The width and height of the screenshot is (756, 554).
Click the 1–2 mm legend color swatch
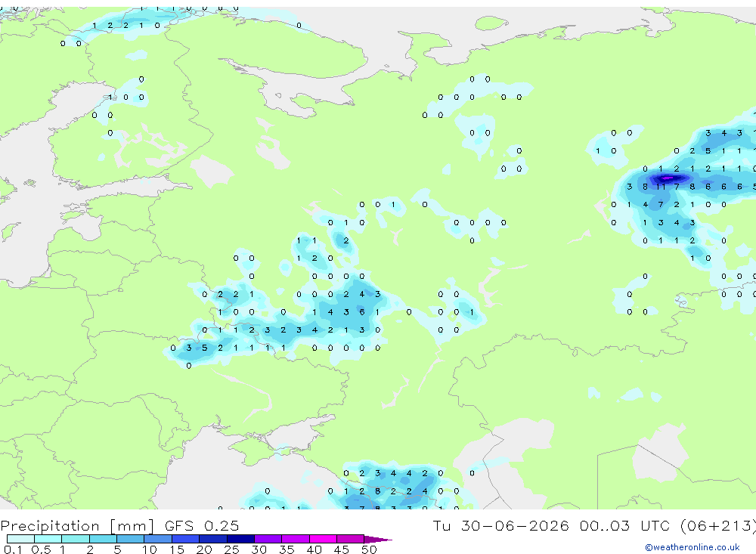(x=76, y=539)
